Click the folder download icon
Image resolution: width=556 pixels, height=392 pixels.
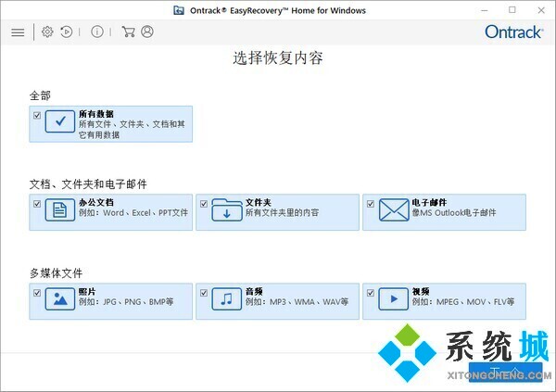pyautogui.click(x=226, y=211)
